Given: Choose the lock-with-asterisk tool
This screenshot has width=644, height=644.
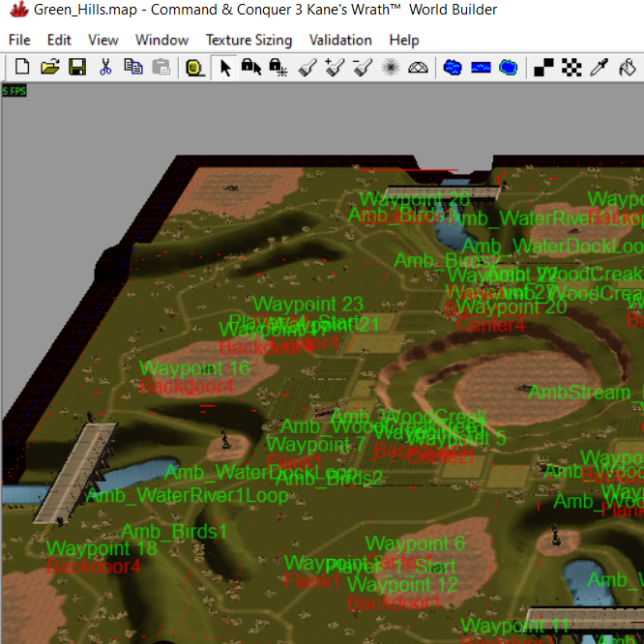Looking at the screenshot, I should (278, 67).
